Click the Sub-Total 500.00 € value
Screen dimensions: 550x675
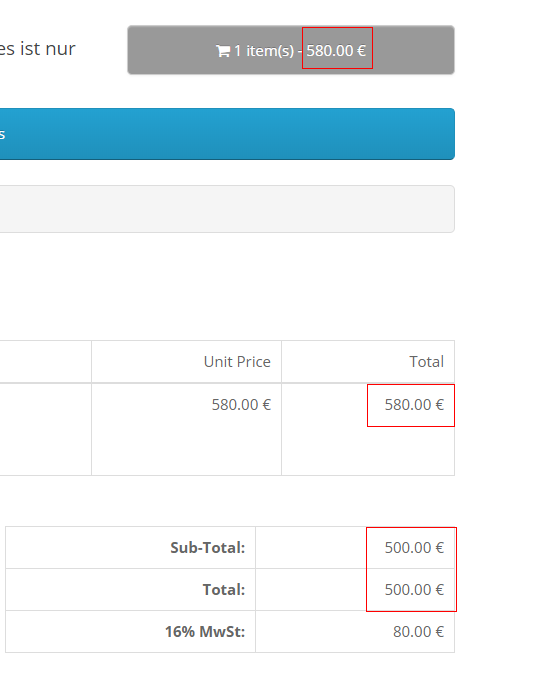414,548
